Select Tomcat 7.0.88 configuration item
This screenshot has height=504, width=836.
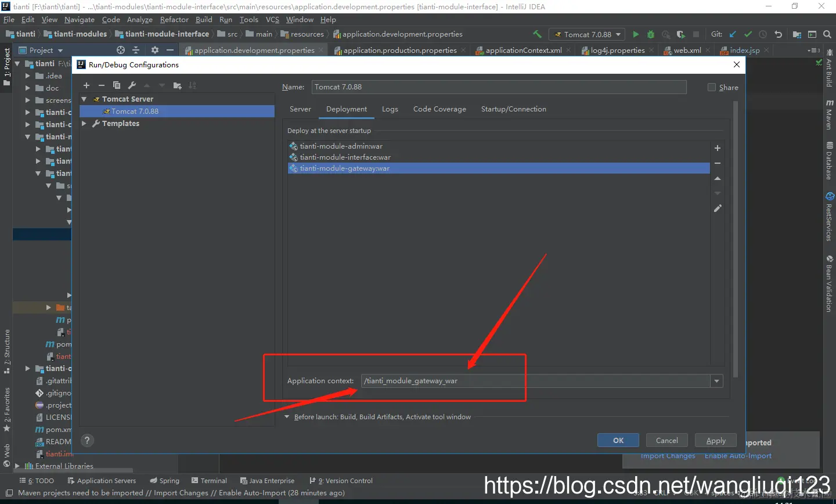(x=177, y=111)
